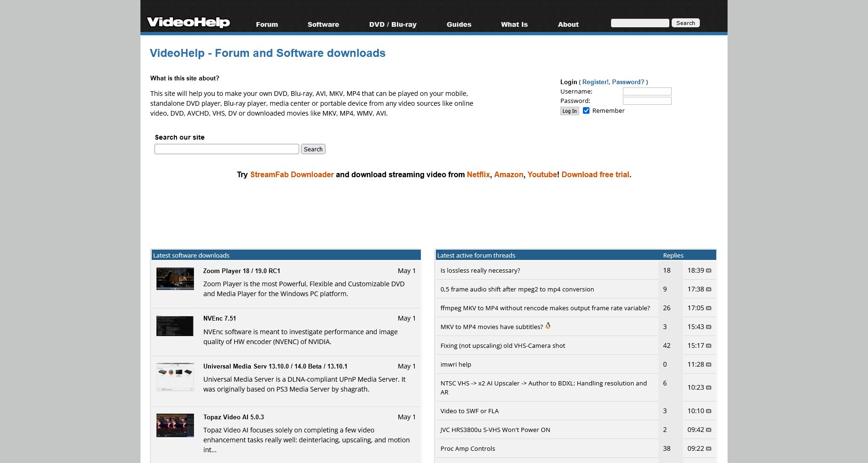Click last-post arrow icon beside 15:17
868x463 pixels.
tap(708, 346)
